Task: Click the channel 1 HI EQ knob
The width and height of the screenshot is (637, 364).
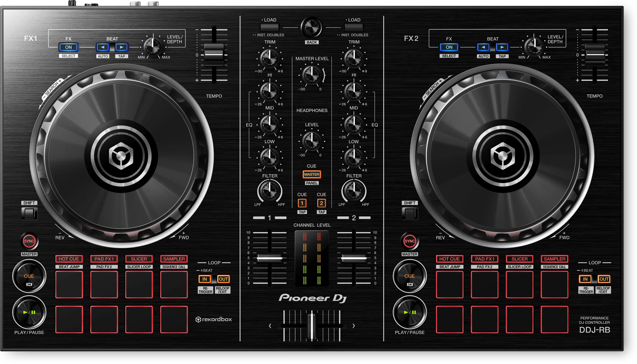Action: (269, 91)
